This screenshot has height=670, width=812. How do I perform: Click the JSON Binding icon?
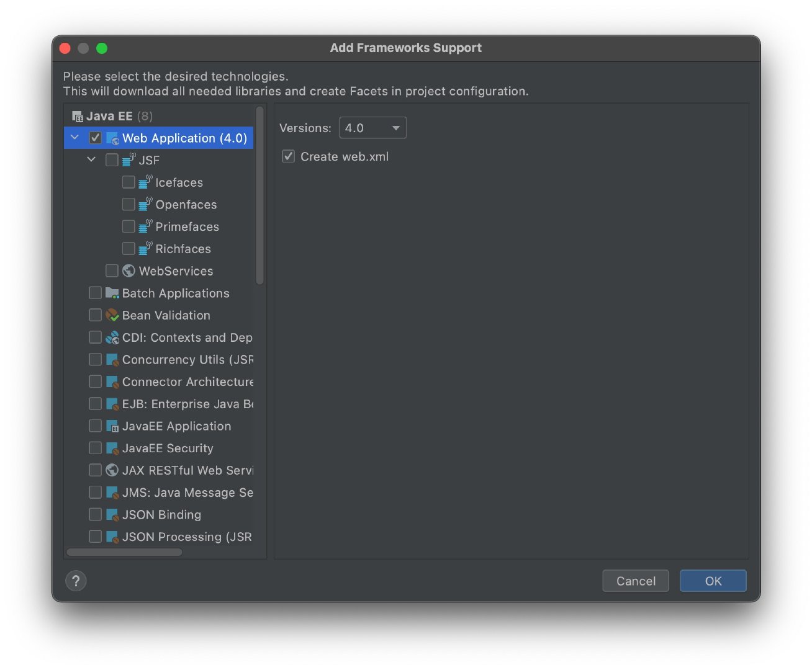click(112, 515)
